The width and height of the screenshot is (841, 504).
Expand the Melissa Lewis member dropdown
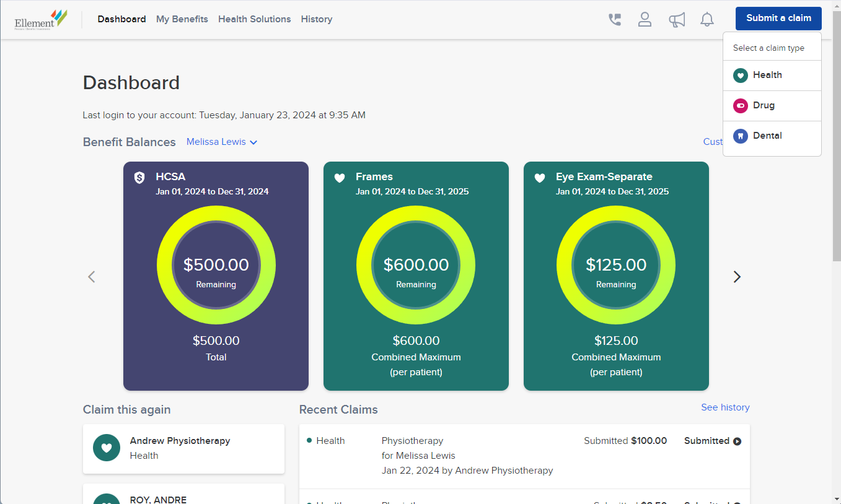point(222,142)
